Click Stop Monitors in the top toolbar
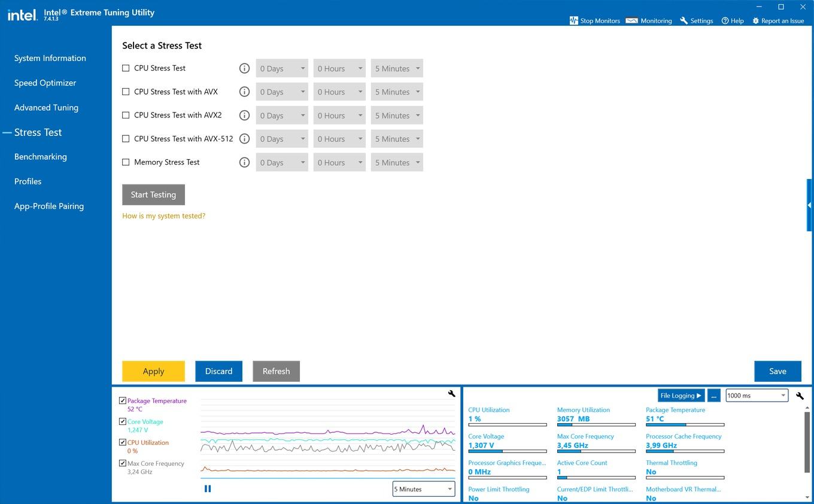Image resolution: width=814 pixels, height=504 pixels. pos(594,20)
